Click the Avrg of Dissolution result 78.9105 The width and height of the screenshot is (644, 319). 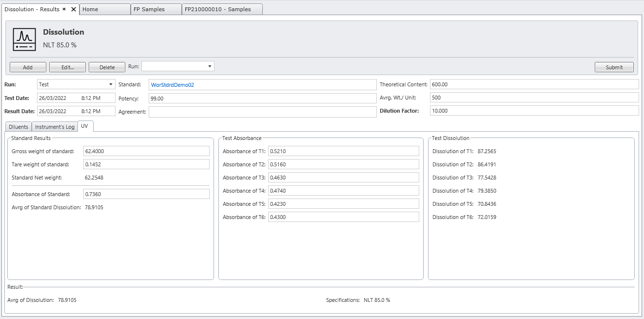click(x=67, y=300)
